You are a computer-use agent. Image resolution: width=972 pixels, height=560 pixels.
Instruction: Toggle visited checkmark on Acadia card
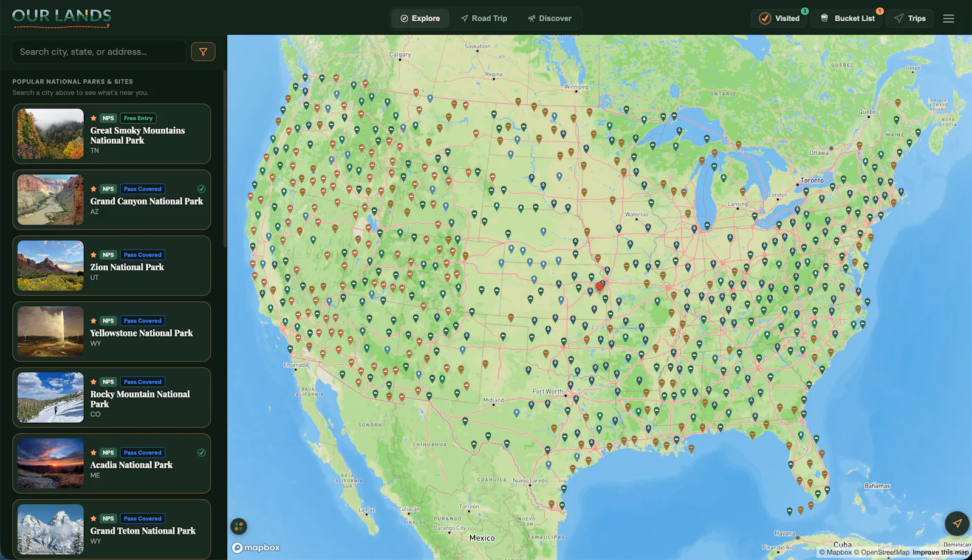tap(201, 452)
